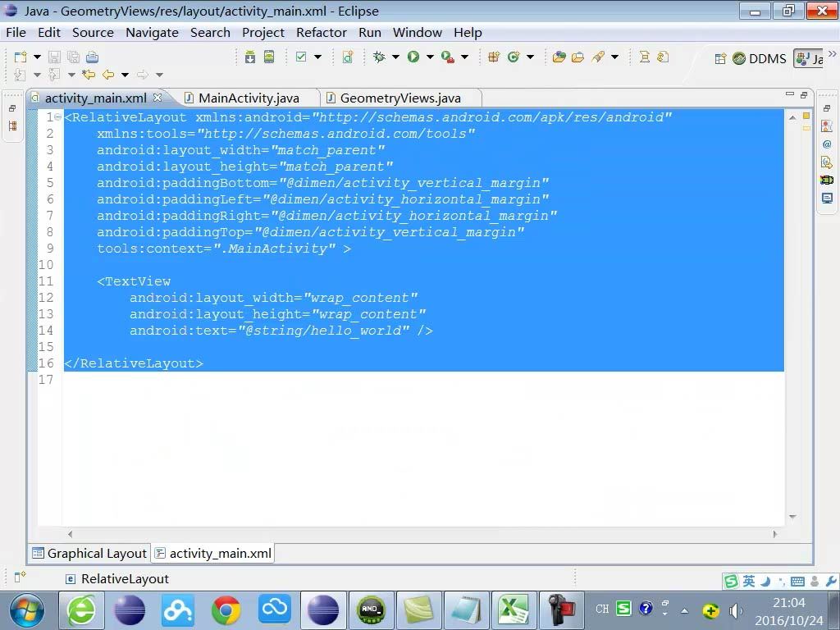Click the Android lint check icon
840x630 pixels.
(301, 57)
